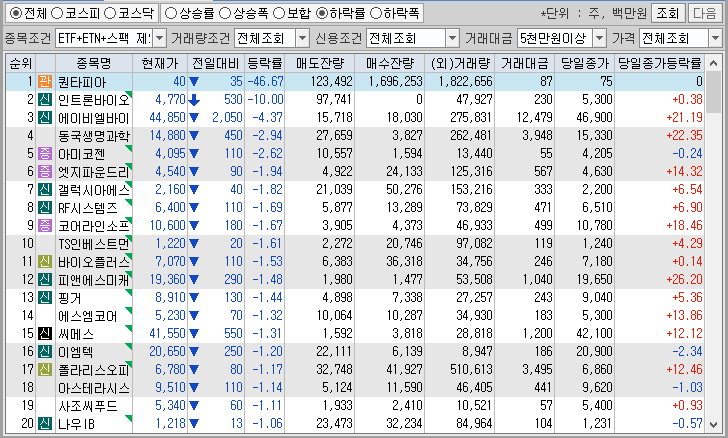The width and height of the screenshot is (728, 438).
Task: Click the black 신 badge beside 씨메스
Action: click(45, 333)
